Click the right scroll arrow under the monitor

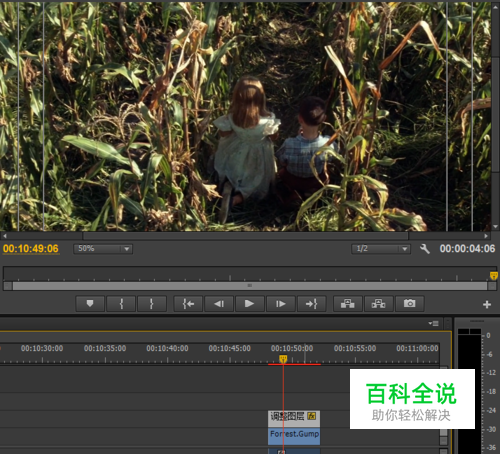pos(486,236)
